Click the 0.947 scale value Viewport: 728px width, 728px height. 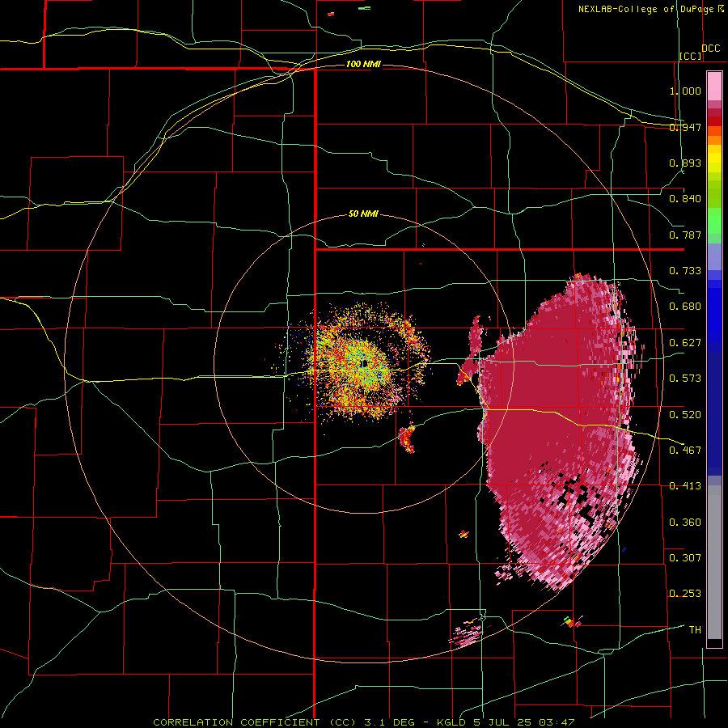(685, 127)
